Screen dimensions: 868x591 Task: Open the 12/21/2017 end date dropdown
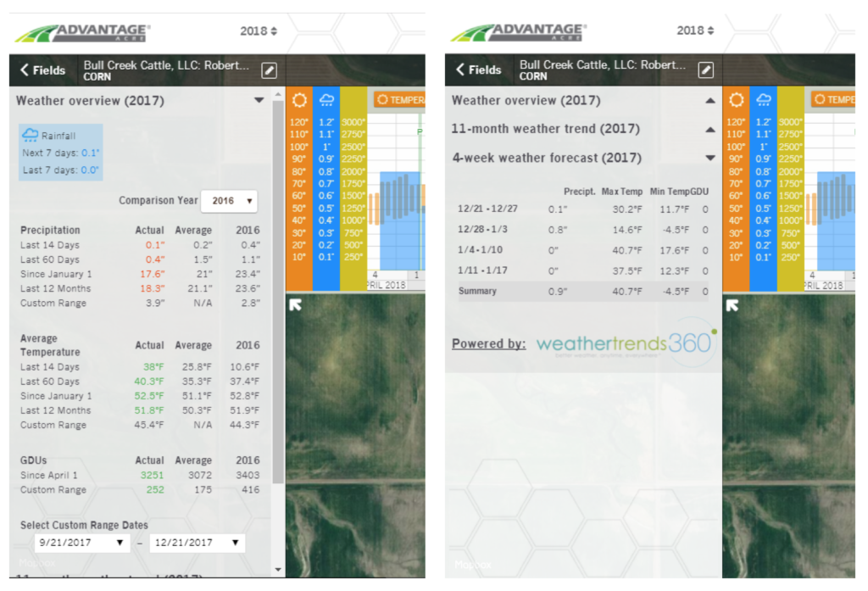point(197,543)
